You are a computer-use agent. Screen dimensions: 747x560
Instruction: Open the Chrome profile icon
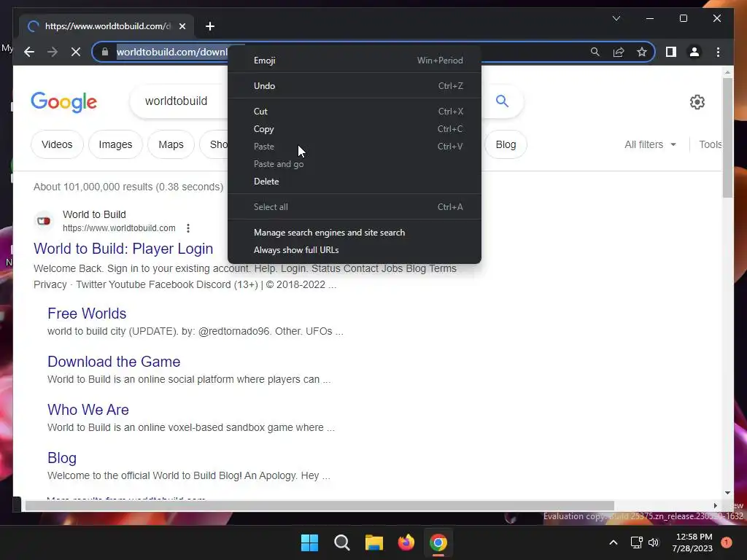pos(694,52)
